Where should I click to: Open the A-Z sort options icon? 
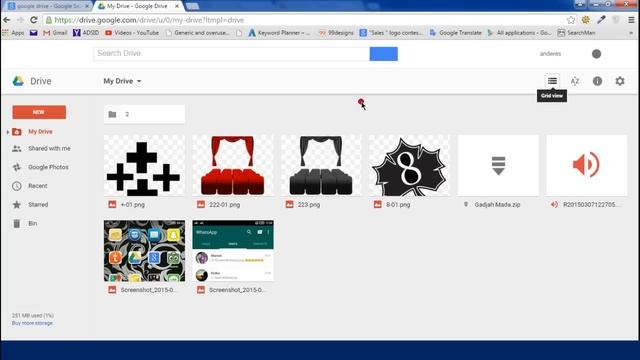pyautogui.click(x=575, y=81)
